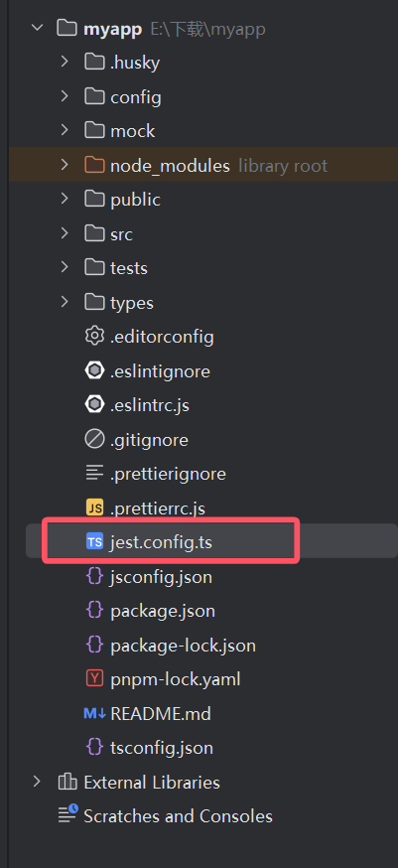Select the tsconfig.json file

pyautogui.click(x=162, y=748)
